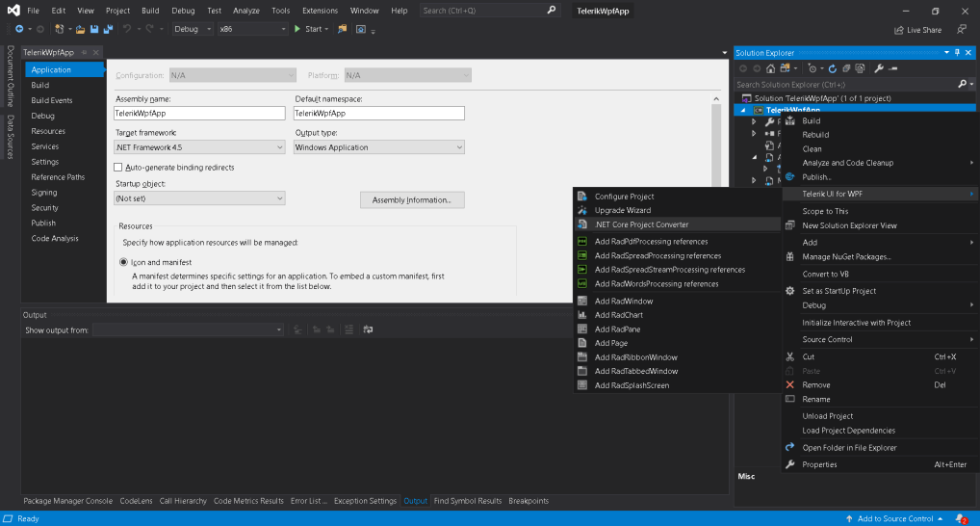Viewport: 980px width, 526px height.
Task: Select Unload Project in context menu
Action: (879, 416)
